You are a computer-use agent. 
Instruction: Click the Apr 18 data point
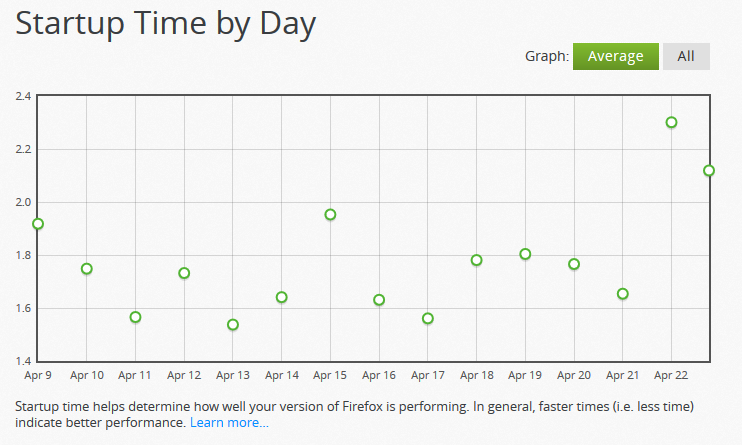pos(477,260)
